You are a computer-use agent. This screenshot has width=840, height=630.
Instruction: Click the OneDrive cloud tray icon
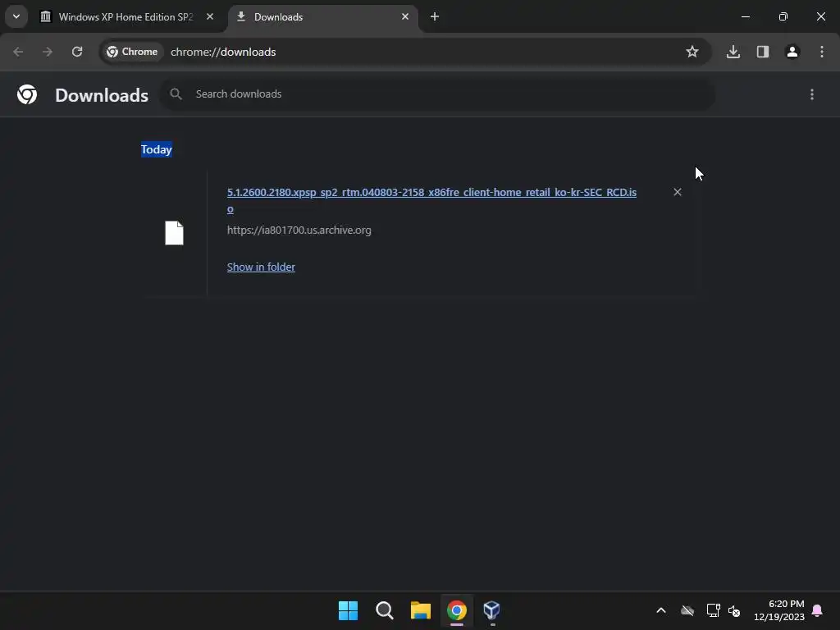coord(687,610)
